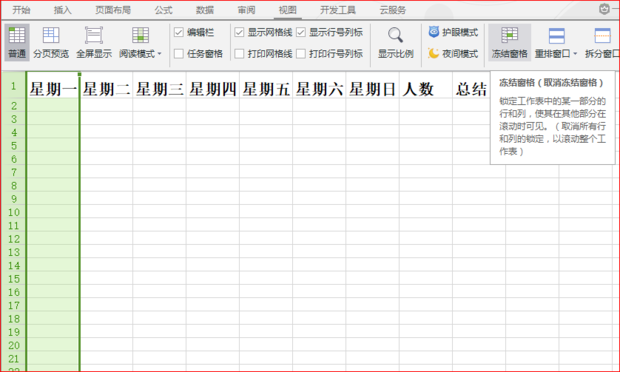Switch to Normal (普通) view
Image resolution: width=620 pixels, height=372 pixels.
pyautogui.click(x=17, y=42)
